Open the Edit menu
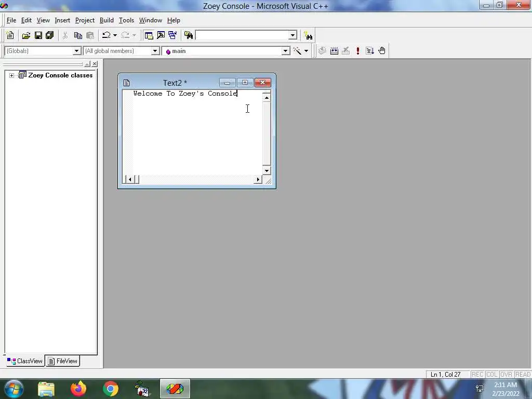This screenshot has width=532, height=399. click(x=26, y=20)
